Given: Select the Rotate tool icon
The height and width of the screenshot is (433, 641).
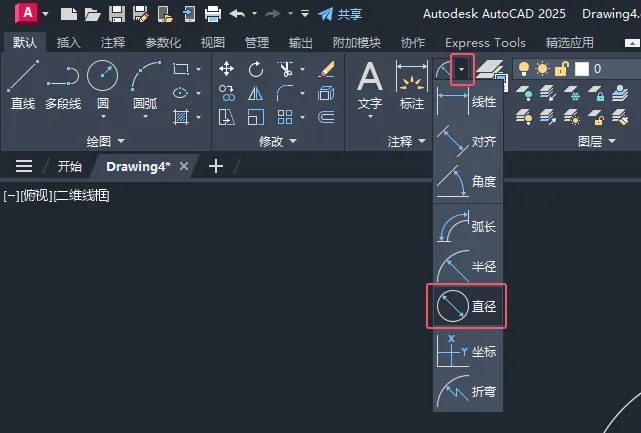Looking at the screenshot, I should click(256, 69).
